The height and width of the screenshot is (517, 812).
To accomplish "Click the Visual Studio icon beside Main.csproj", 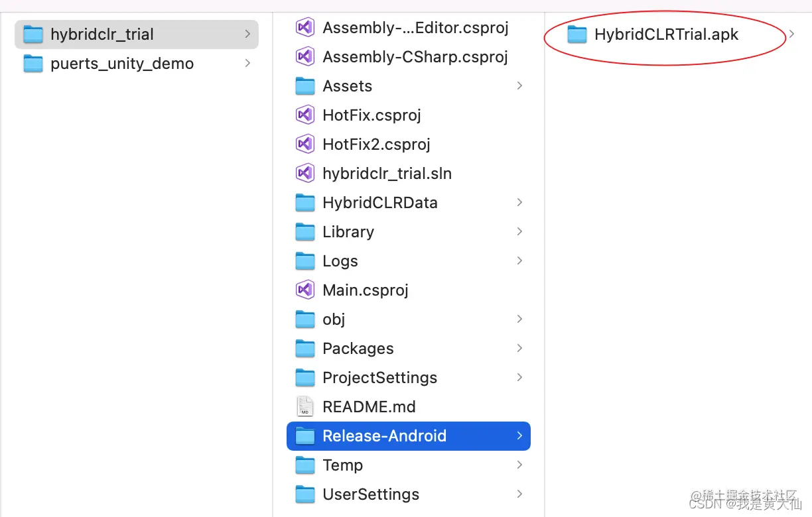I will (304, 290).
